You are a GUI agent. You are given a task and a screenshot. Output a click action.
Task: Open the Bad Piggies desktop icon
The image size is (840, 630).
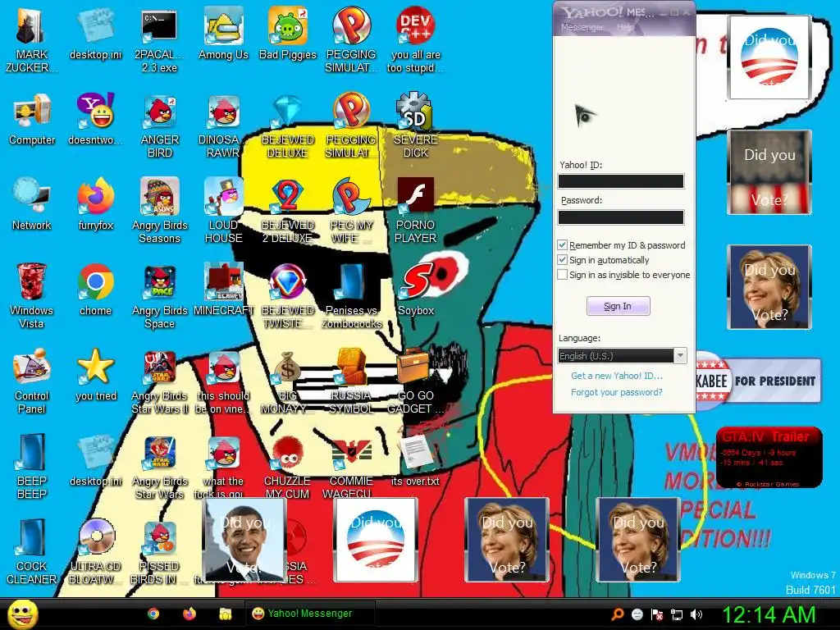288,34
